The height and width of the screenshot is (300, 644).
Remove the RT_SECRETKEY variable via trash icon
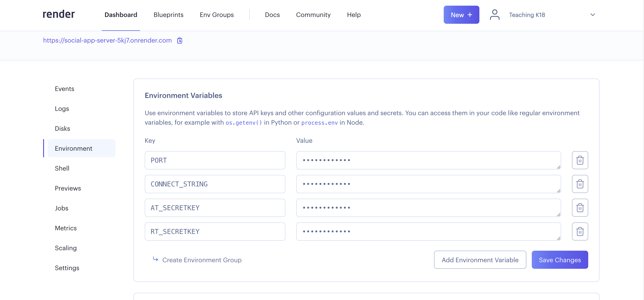pyautogui.click(x=580, y=232)
